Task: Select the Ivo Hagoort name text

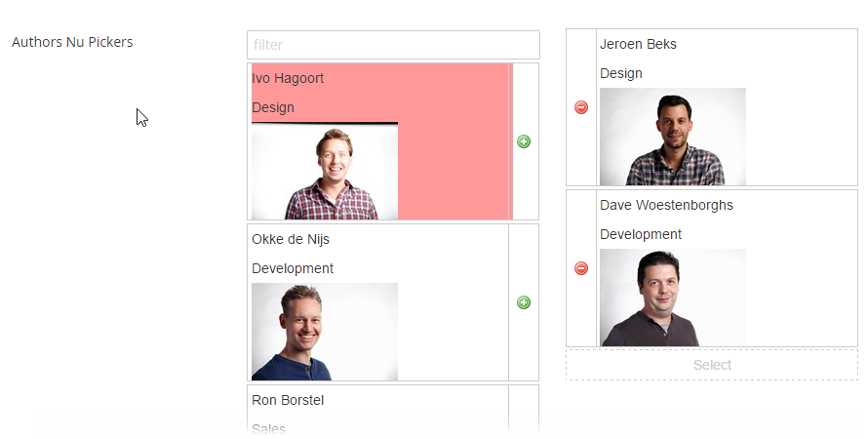Action: 288,79
